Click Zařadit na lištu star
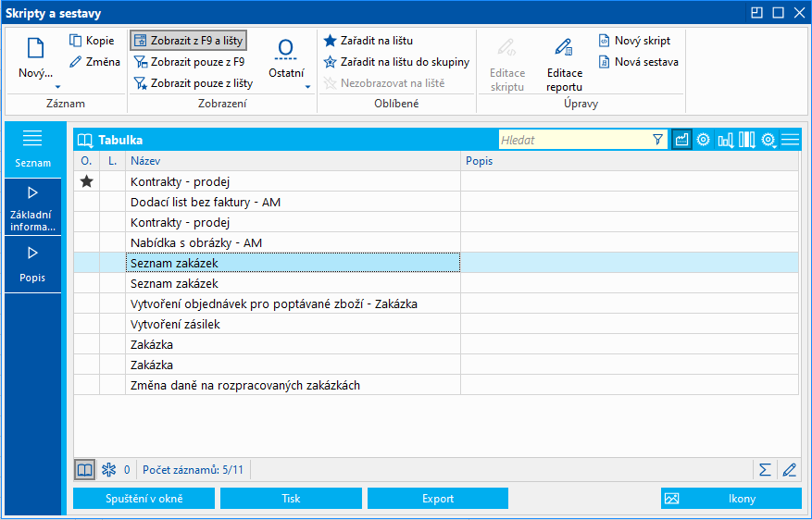This screenshot has height=520, width=812. point(369,41)
